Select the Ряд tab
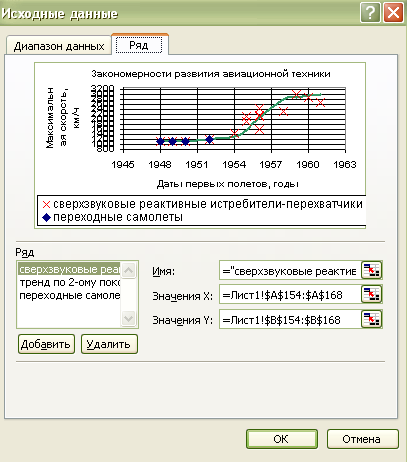 139,45
